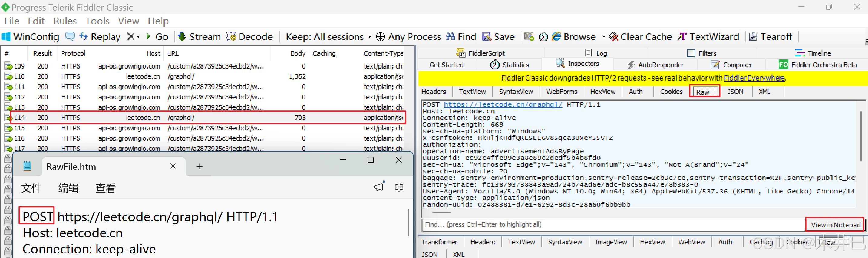Image resolution: width=868 pixels, height=258 pixels.
Task: Open the Rules menu
Action: point(65,21)
